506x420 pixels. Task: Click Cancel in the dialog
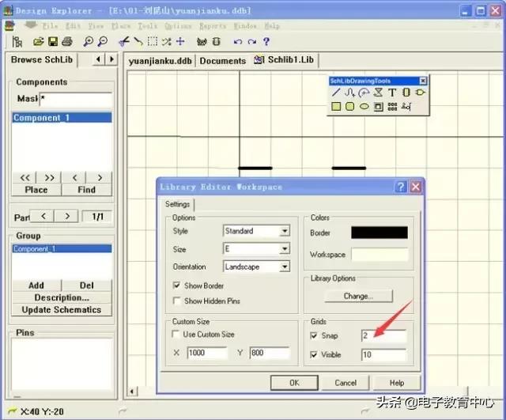(x=346, y=383)
